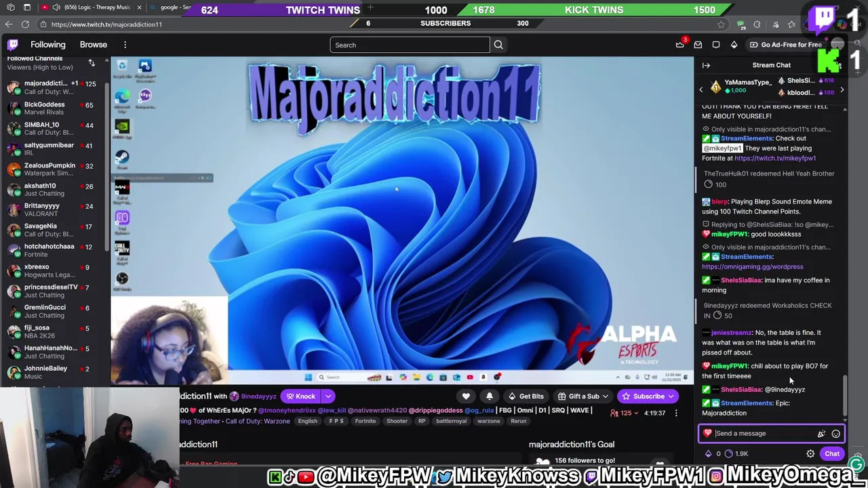Viewport: 868px width, 488px height.
Task: Click 9inedayyyz co-streamer name
Action: (x=258, y=396)
